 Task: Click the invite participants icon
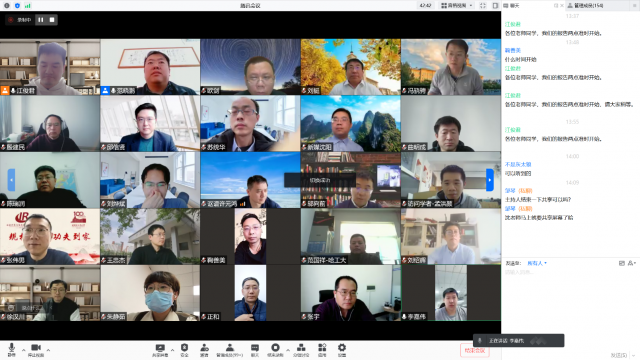204,348
